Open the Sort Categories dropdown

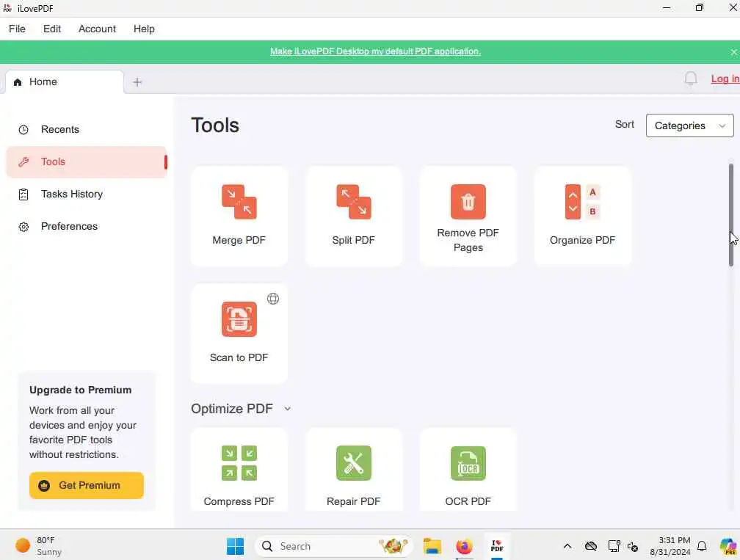click(x=689, y=126)
